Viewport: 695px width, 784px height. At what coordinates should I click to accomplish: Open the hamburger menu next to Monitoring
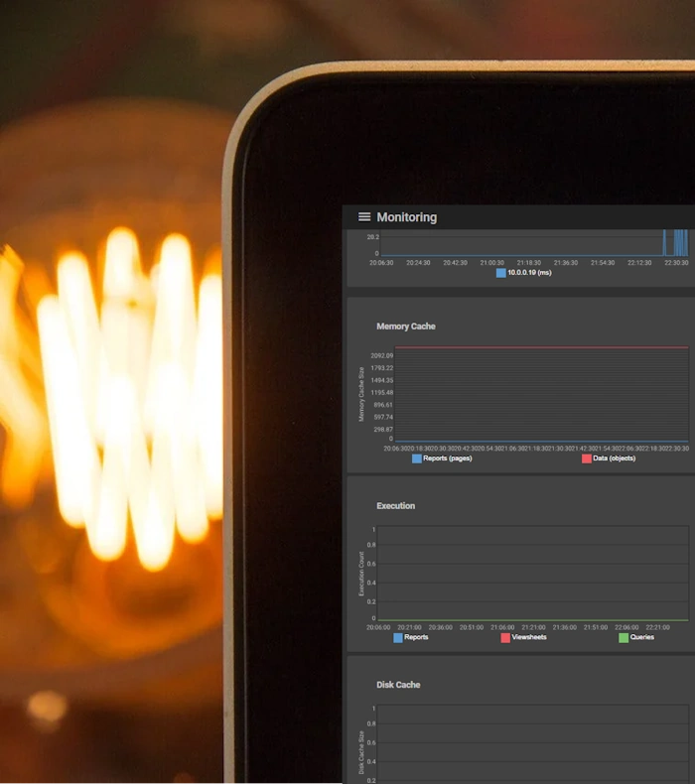364,217
